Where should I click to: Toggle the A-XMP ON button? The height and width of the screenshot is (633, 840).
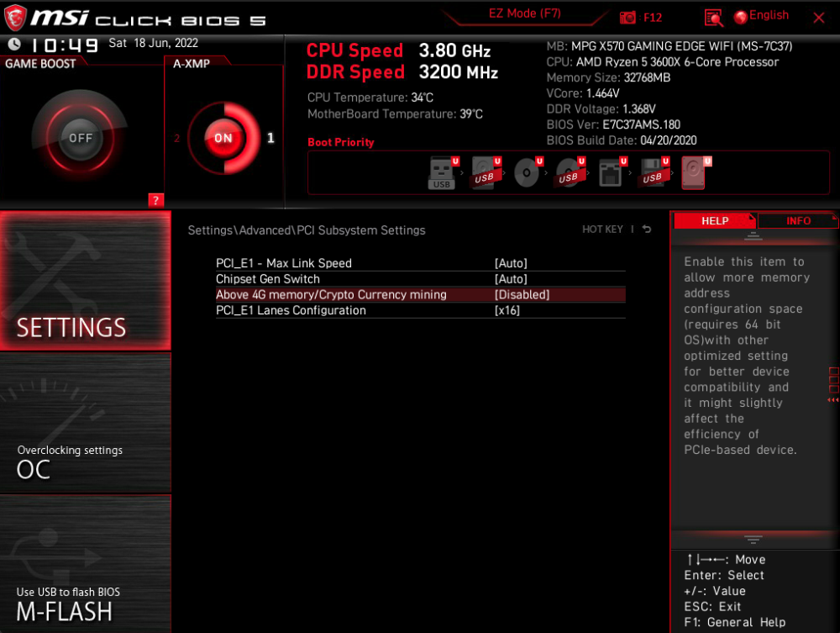click(223, 138)
